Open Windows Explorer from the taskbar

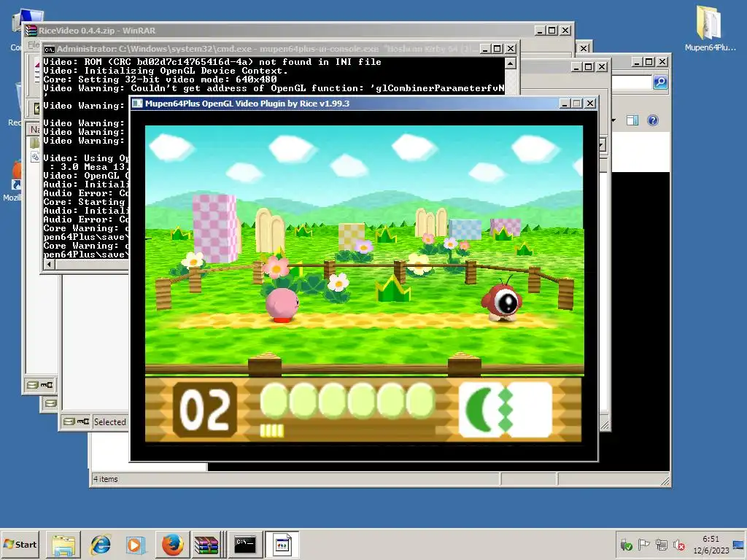point(63,545)
